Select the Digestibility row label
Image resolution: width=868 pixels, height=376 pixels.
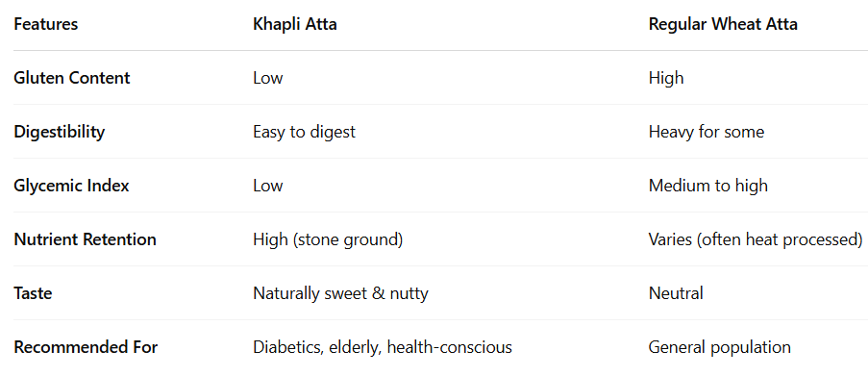click(60, 132)
